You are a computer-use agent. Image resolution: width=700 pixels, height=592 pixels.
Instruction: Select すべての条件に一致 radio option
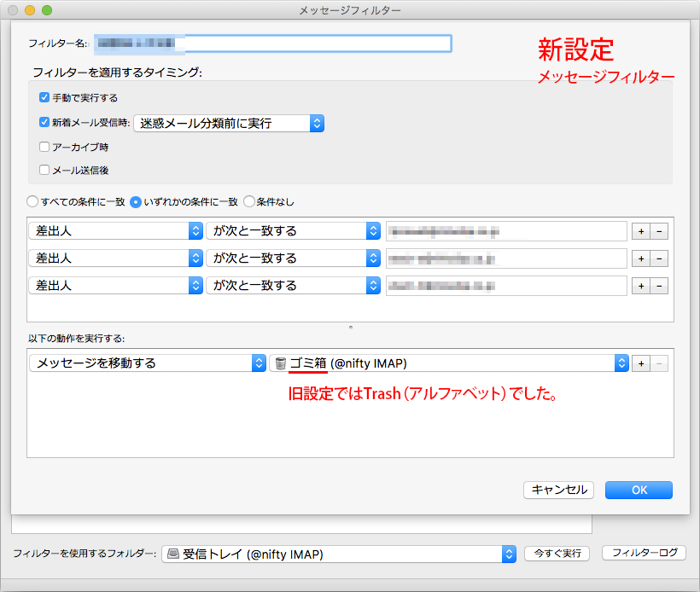[32, 202]
